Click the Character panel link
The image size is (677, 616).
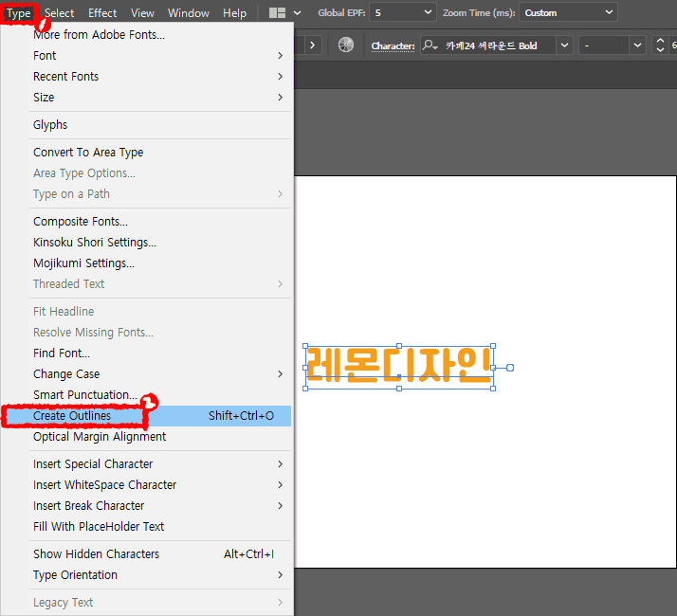[x=393, y=45]
